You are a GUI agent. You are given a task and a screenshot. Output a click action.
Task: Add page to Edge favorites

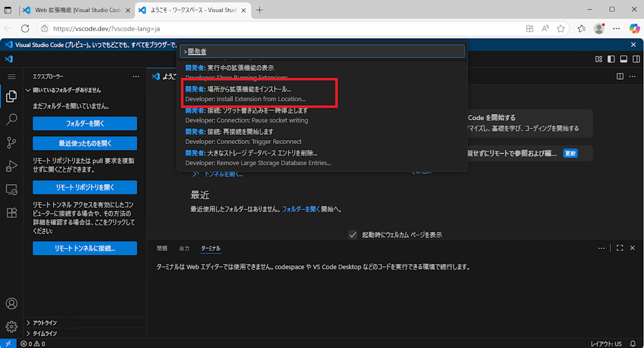coord(561,28)
